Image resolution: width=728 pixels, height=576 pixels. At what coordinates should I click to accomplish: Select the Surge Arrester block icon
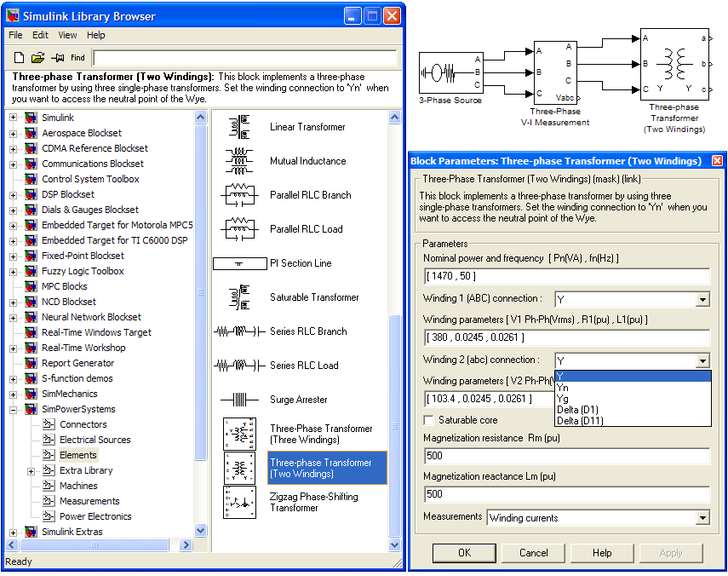[x=239, y=400]
